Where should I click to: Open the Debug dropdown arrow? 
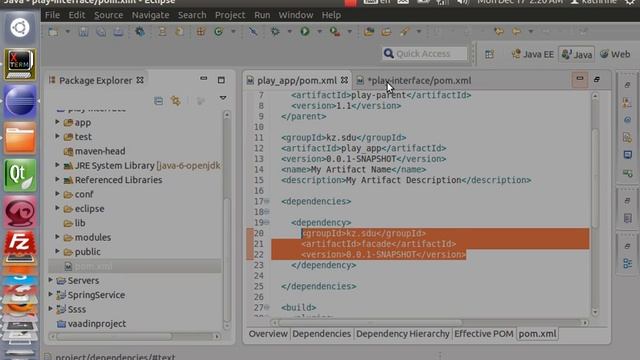[289, 32]
